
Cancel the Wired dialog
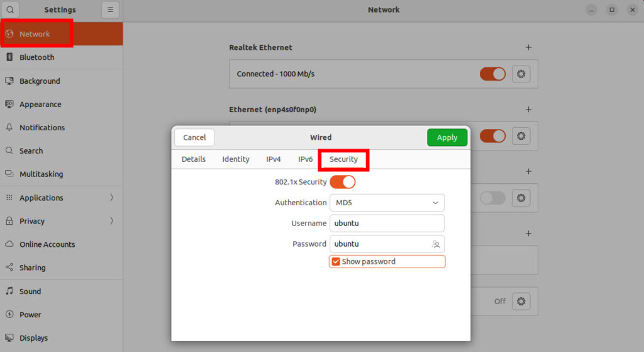(x=194, y=137)
